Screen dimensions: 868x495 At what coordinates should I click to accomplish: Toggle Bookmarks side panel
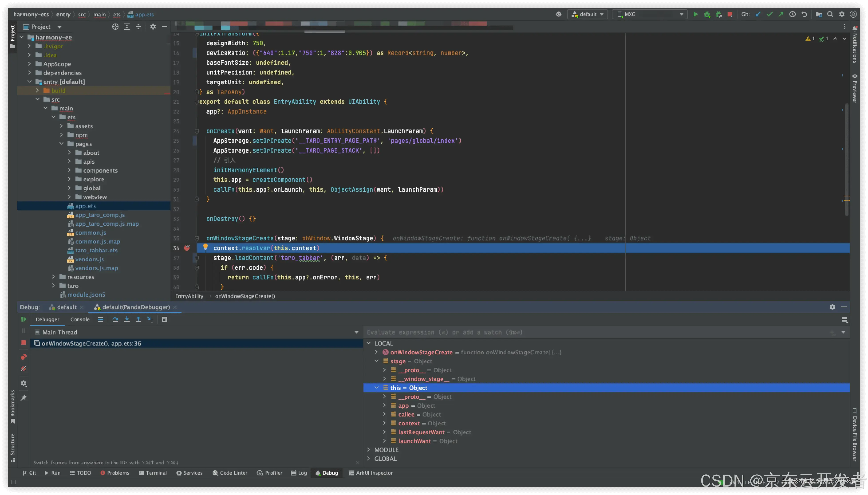point(13,407)
